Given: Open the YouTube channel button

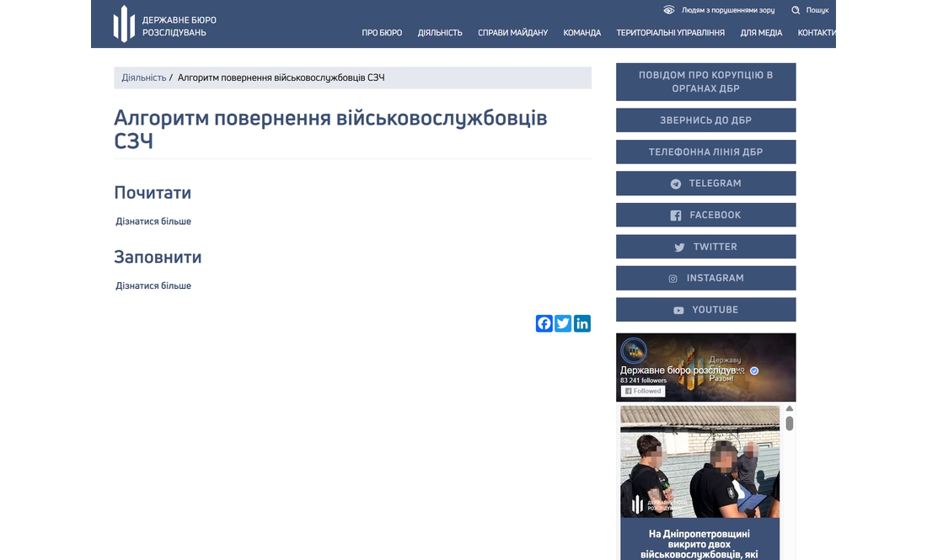Looking at the screenshot, I should coord(705,310).
